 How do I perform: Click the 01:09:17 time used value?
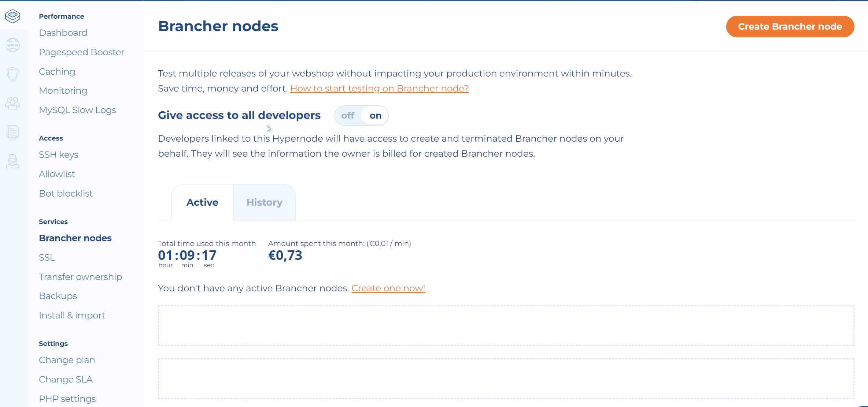click(x=187, y=255)
